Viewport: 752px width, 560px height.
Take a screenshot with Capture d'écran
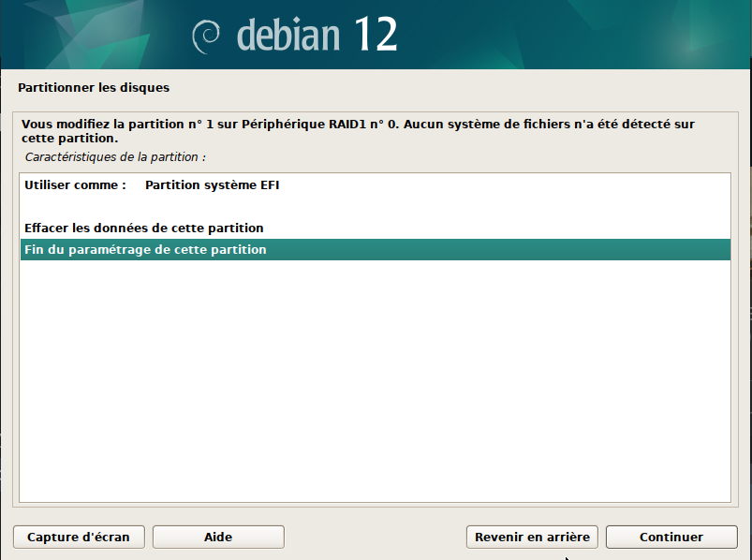coord(79,537)
